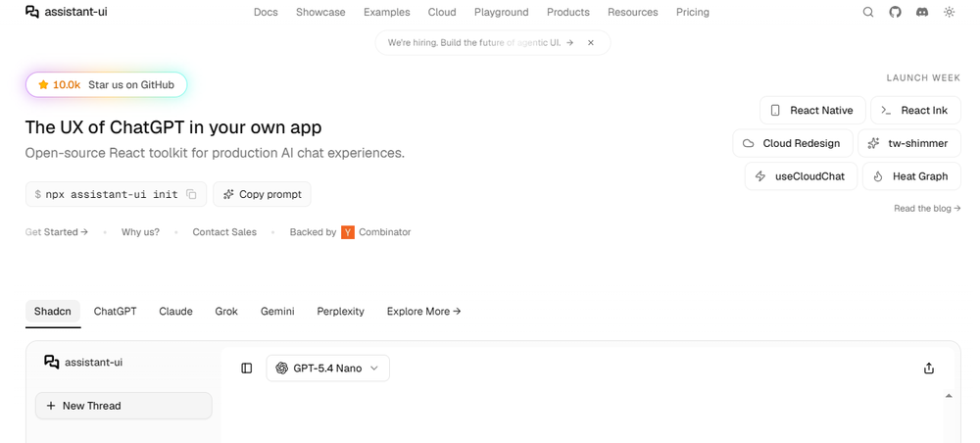Click the Explore More link
The height and width of the screenshot is (443, 980).
pos(423,311)
